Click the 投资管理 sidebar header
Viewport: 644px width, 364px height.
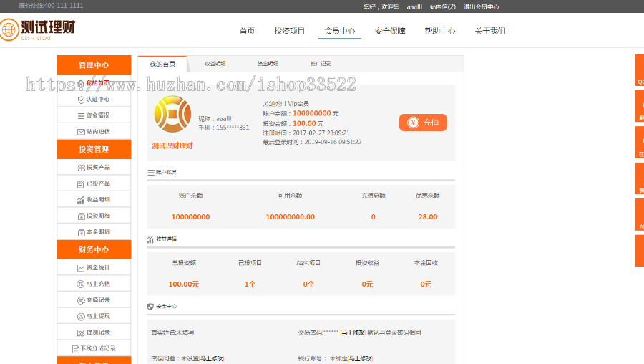tap(94, 149)
